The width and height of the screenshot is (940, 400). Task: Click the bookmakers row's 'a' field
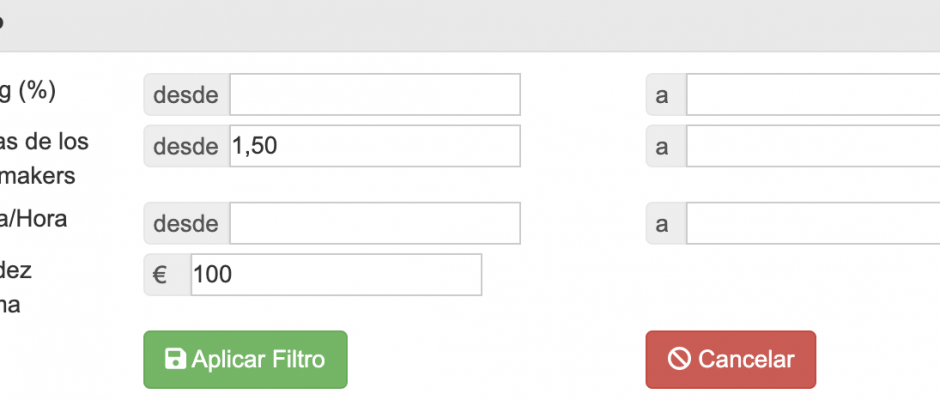tap(813, 146)
